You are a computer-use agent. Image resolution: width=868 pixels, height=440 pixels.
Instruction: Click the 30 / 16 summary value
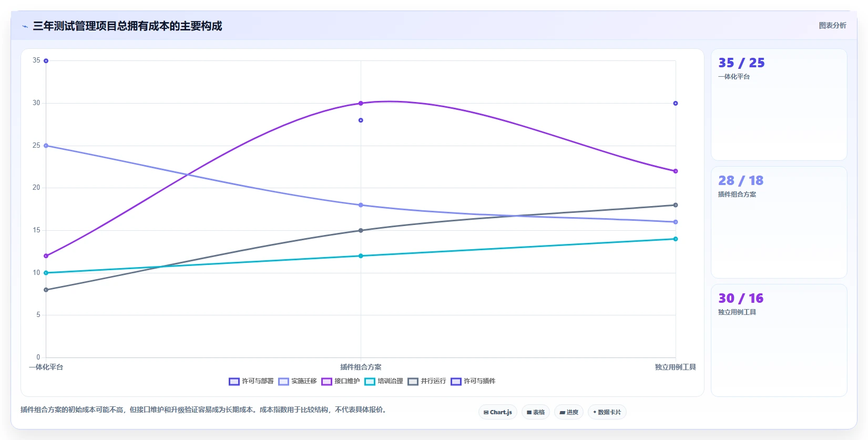pyautogui.click(x=741, y=299)
